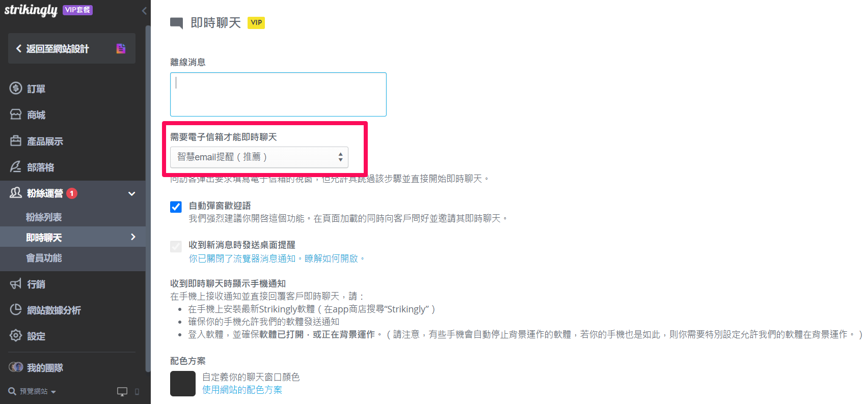Open 行銷 megaphone icon
This screenshot has width=868, height=404.
16,284
